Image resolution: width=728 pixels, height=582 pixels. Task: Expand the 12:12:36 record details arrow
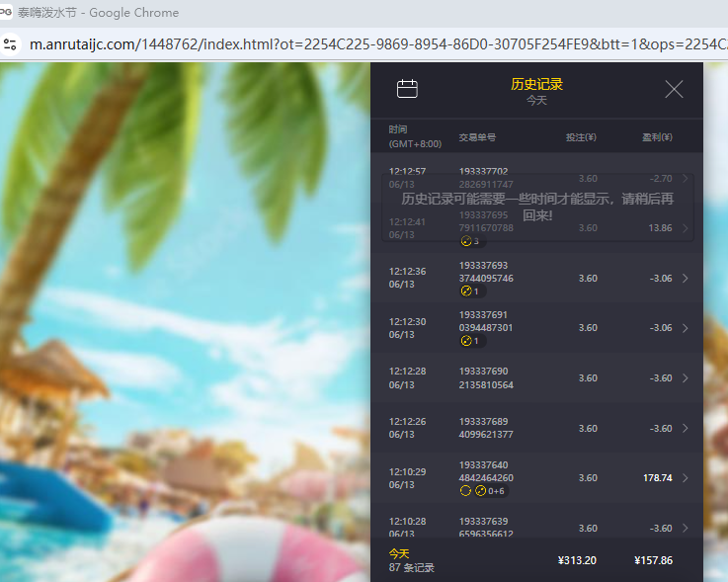point(686,279)
